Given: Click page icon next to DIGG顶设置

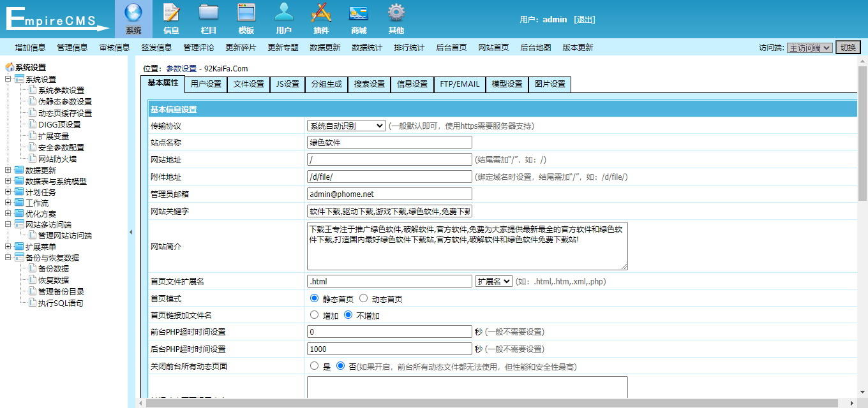Looking at the screenshot, I should point(33,124).
